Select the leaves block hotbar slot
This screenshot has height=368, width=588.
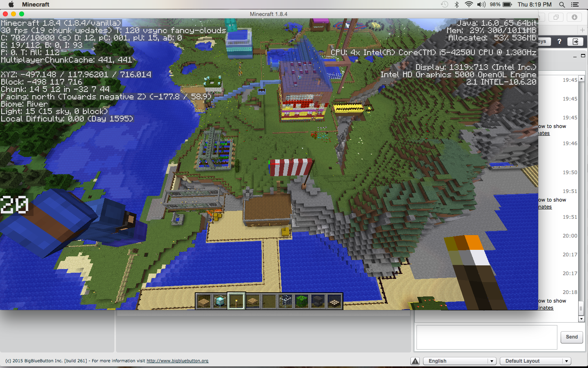click(302, 301)
